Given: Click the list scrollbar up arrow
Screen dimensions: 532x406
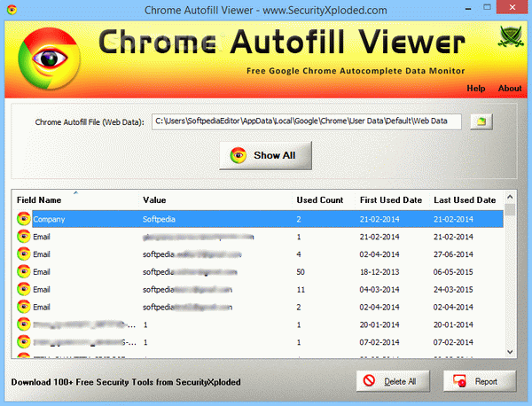Looking at the screenshot, I should (510, 197).
